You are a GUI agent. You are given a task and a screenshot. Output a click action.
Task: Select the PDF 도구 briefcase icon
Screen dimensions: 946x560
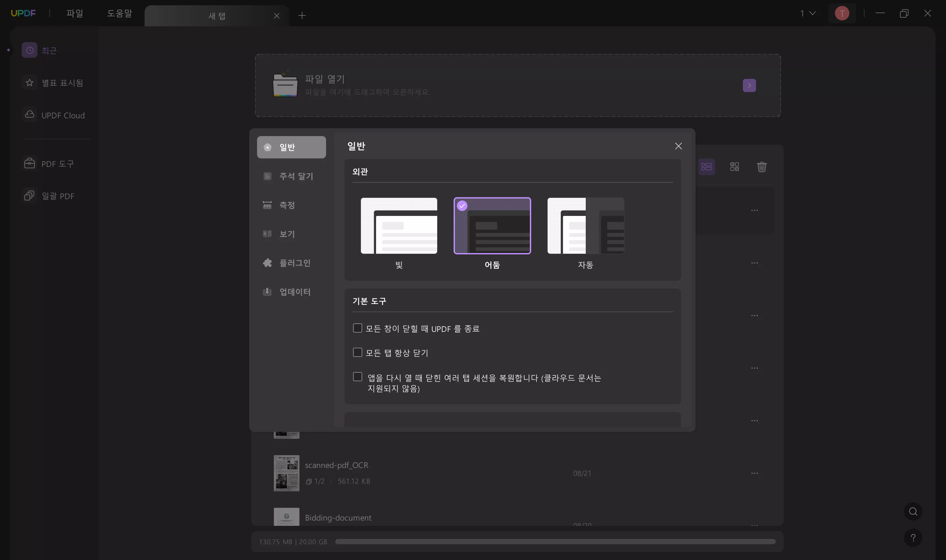(30, 163)
